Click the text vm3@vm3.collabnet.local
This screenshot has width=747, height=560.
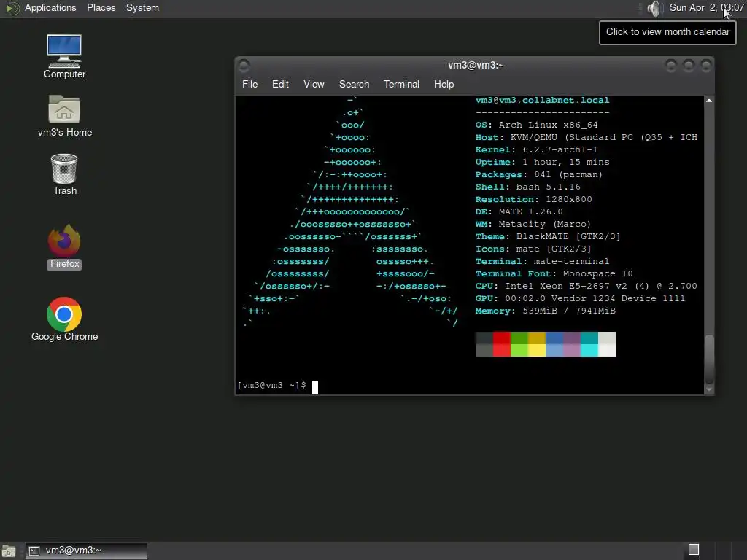[542, 100]
